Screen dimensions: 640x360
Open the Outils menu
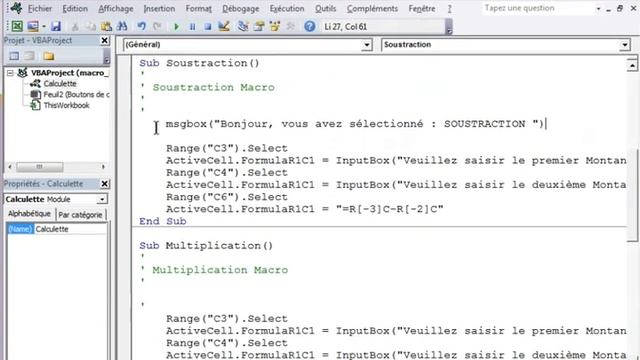tap(326, 8)
